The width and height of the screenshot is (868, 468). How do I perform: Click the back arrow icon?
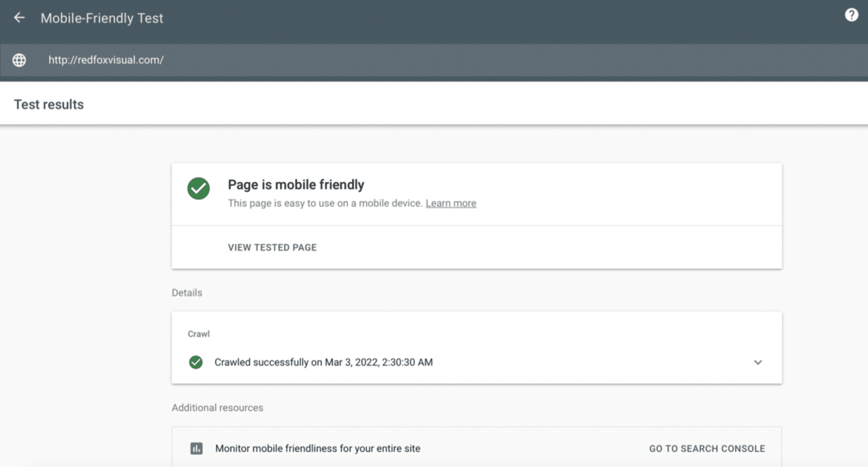pyautogui.click(x=19, y=18)
